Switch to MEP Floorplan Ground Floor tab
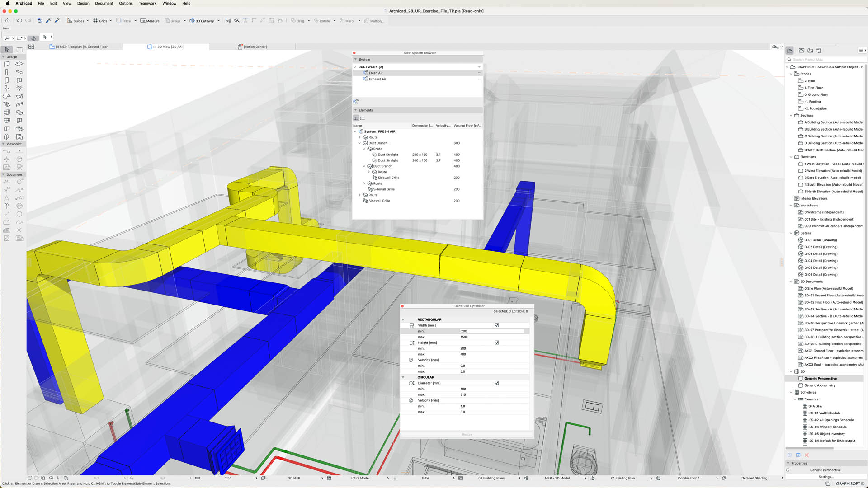 click(x=81, y=47)
